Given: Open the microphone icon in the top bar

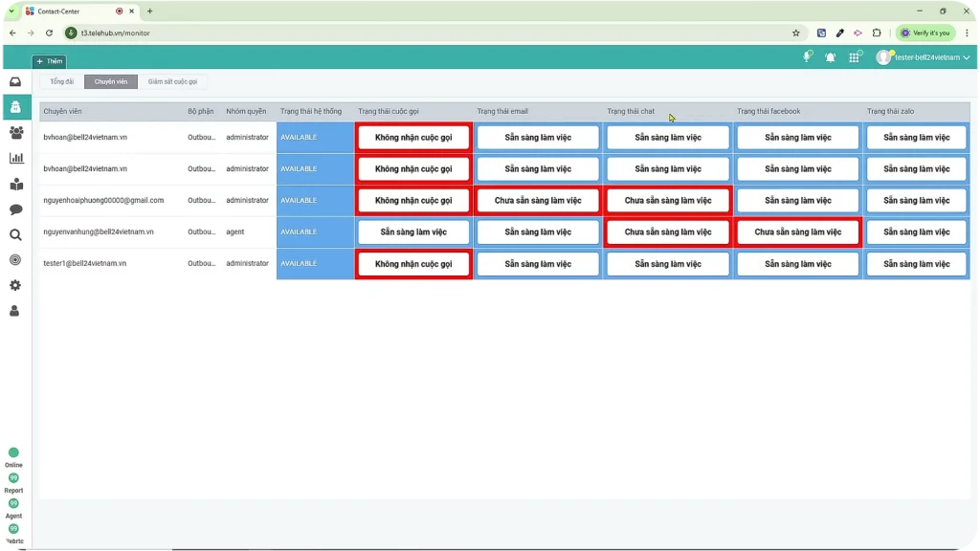Looking at the screenshot, I should (x=808, y=57).
